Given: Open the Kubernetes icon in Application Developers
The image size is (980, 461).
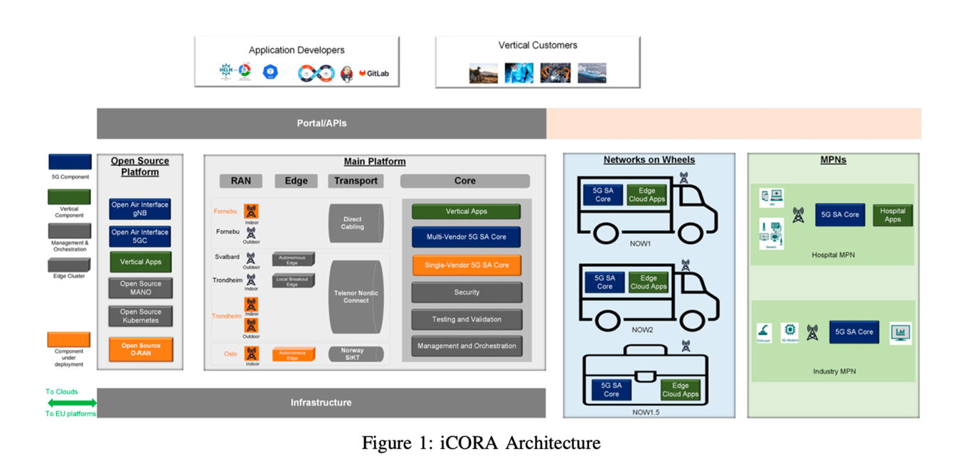Looking at the screenshot, I should [271, 71].
